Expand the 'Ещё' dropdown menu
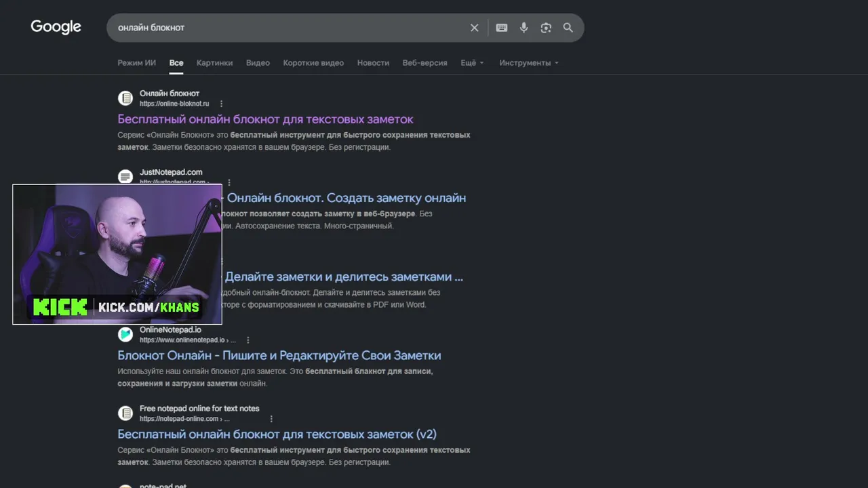Screen dimensions: 868x488 (472, 63)
